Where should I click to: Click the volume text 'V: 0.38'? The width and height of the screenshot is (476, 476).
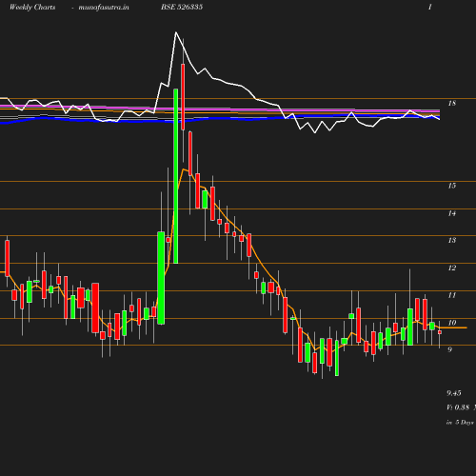click(458, 407)
